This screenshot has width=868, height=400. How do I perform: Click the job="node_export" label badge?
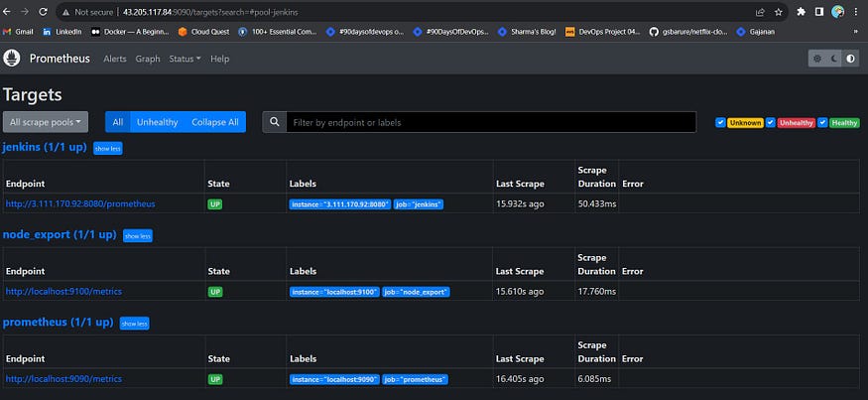(x=417, y=292)
